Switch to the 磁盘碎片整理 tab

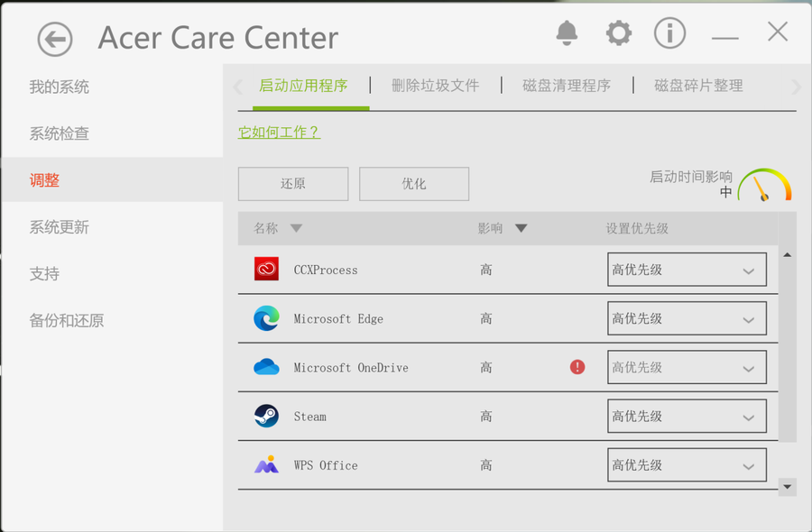coord(698,86)
